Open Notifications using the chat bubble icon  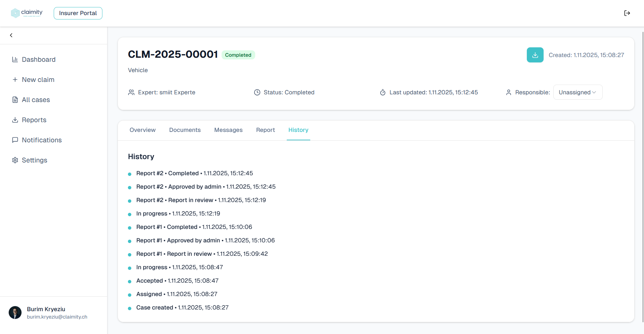(x=15, y=140)
